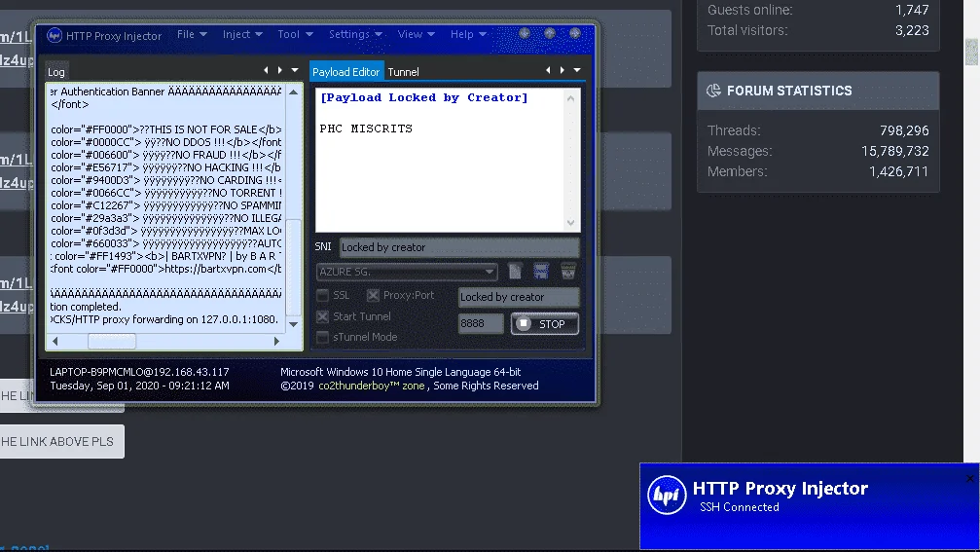
Task: Click the NO TORRENT log line
Action: coord(166,193)
